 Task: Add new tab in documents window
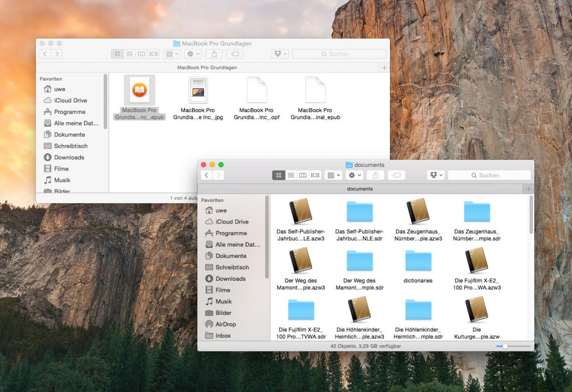(529, 189)
